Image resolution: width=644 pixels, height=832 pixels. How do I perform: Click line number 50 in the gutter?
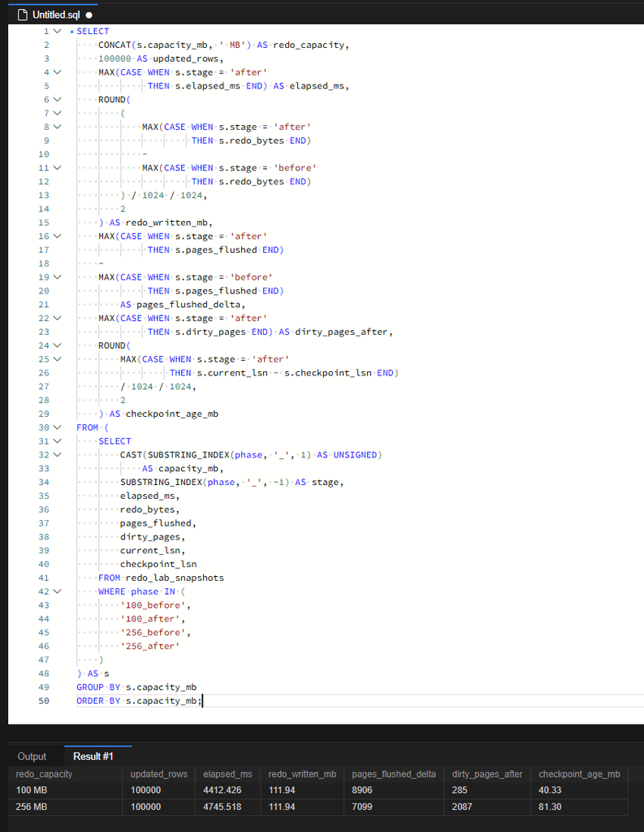click(x=44, y=701)
